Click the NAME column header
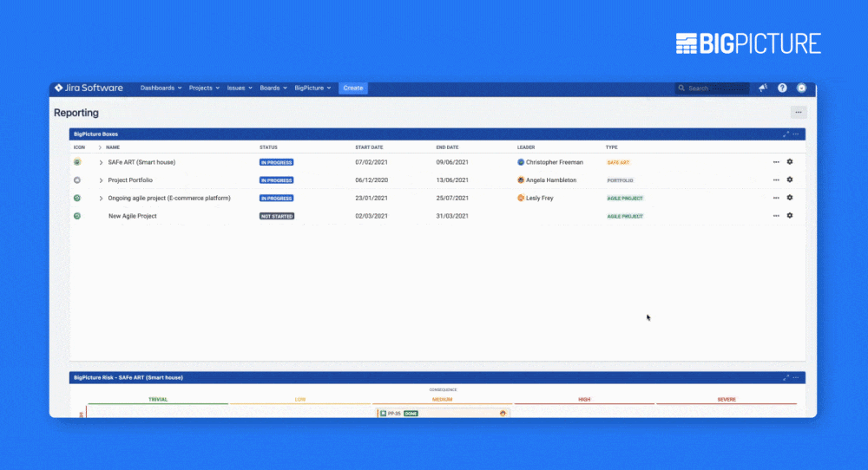The image size is (868, 470). [x=113, y=147]
